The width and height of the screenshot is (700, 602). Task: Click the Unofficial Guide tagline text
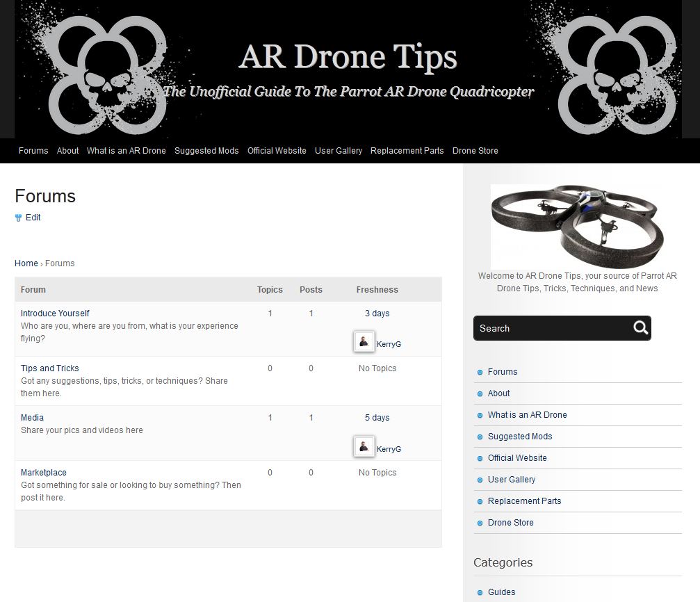point(349,91)
